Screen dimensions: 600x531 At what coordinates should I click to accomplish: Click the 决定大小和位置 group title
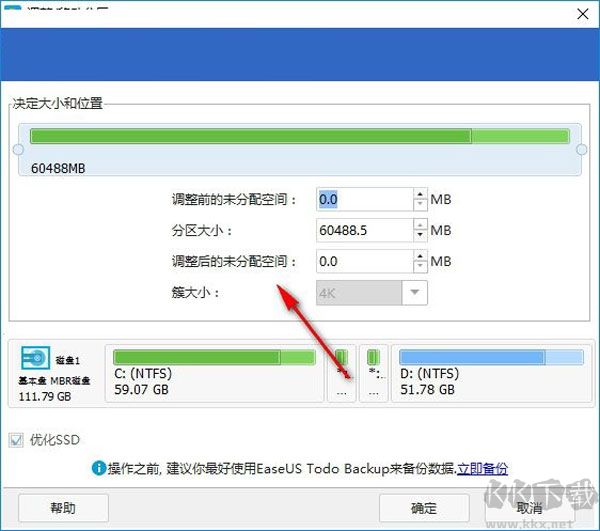click(x=57, y=104)
